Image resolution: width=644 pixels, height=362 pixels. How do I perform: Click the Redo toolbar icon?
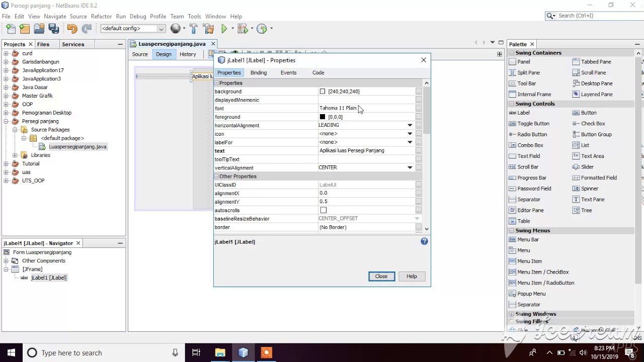point(87,29)
